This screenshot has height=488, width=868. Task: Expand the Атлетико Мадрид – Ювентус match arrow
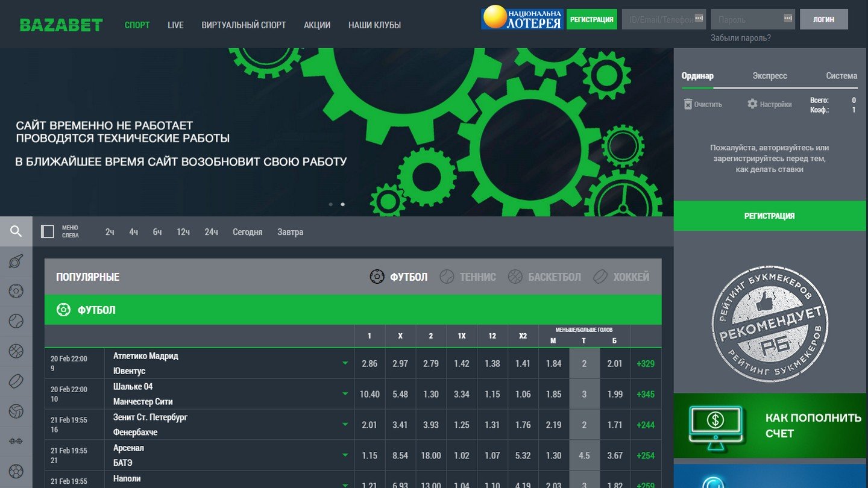click(345, 363)
